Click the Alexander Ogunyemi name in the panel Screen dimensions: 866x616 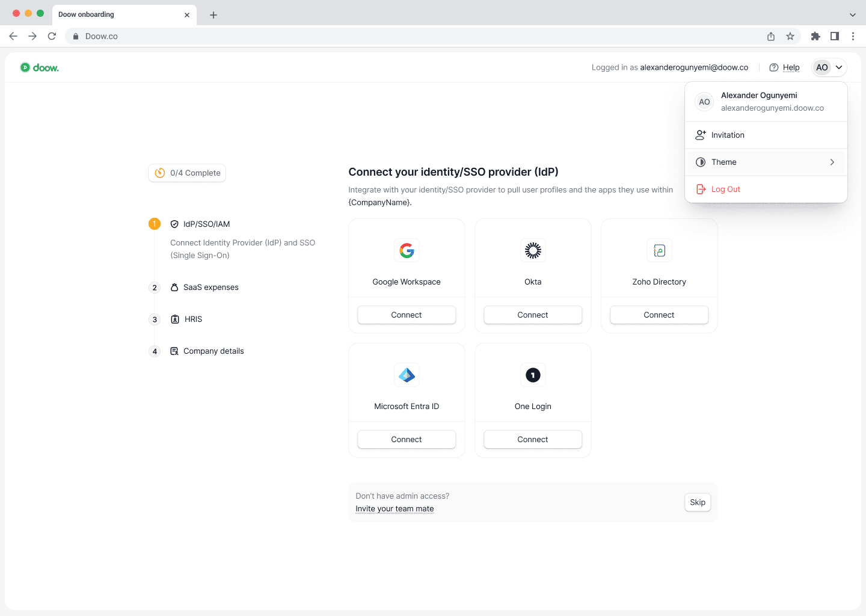click(759, 95)
